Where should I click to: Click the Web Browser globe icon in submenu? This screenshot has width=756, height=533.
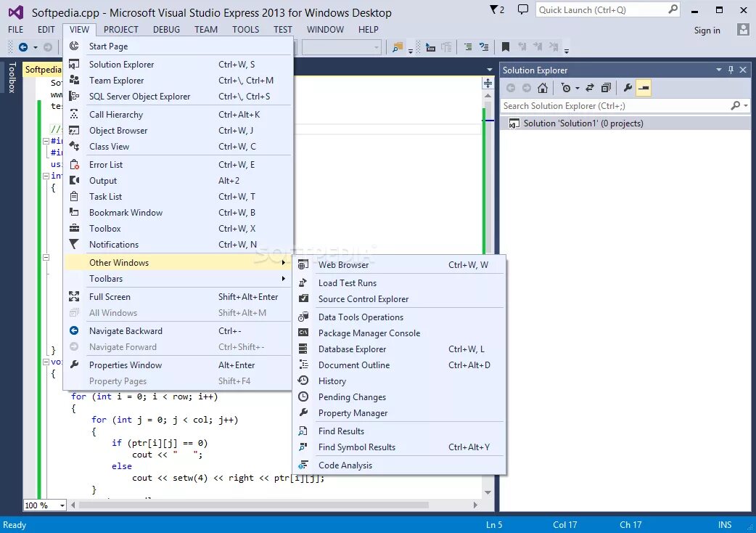tap(303, 265)
